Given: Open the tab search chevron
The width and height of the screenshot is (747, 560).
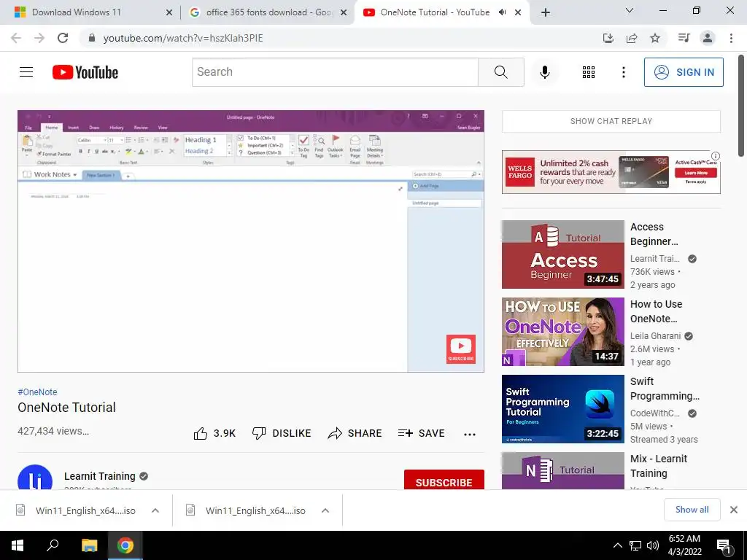Looking at the screenshot, I should (630, 10).
